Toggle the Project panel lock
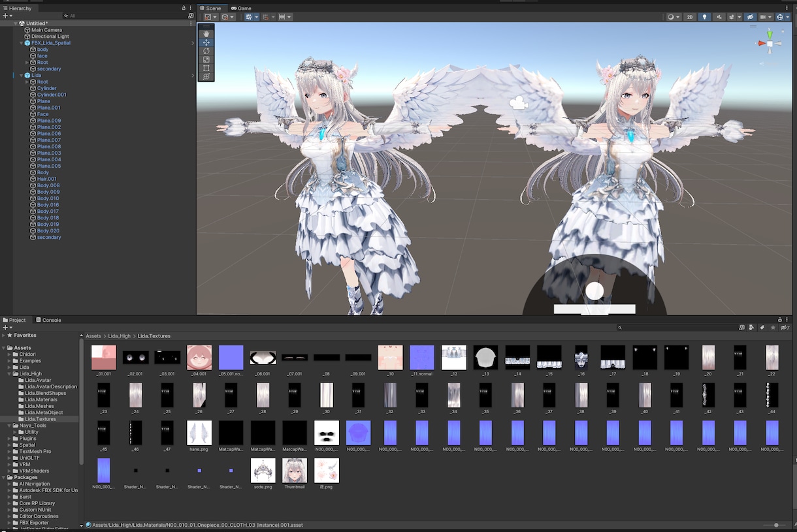Screen dimensions: 797x532 click(779, 320)
